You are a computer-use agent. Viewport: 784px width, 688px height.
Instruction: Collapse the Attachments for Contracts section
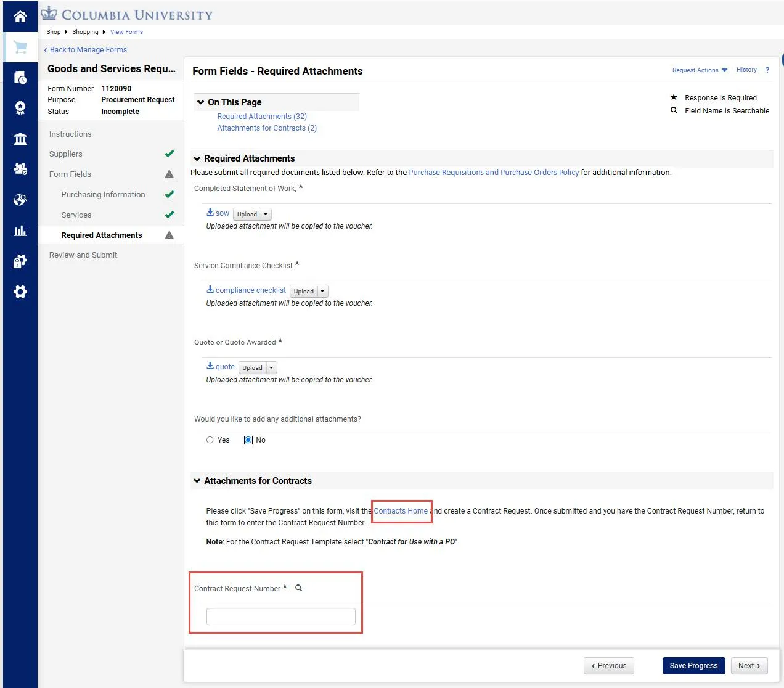click(x=197, y=481)
